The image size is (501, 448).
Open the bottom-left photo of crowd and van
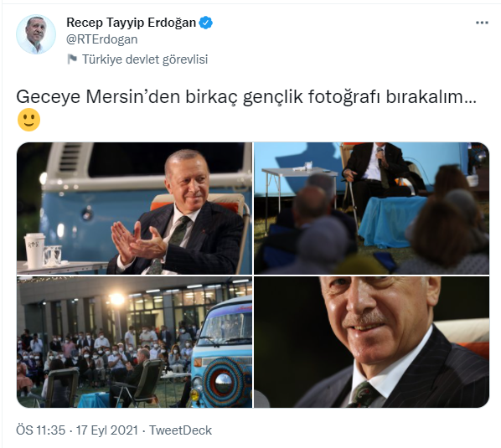pos(134,342)
